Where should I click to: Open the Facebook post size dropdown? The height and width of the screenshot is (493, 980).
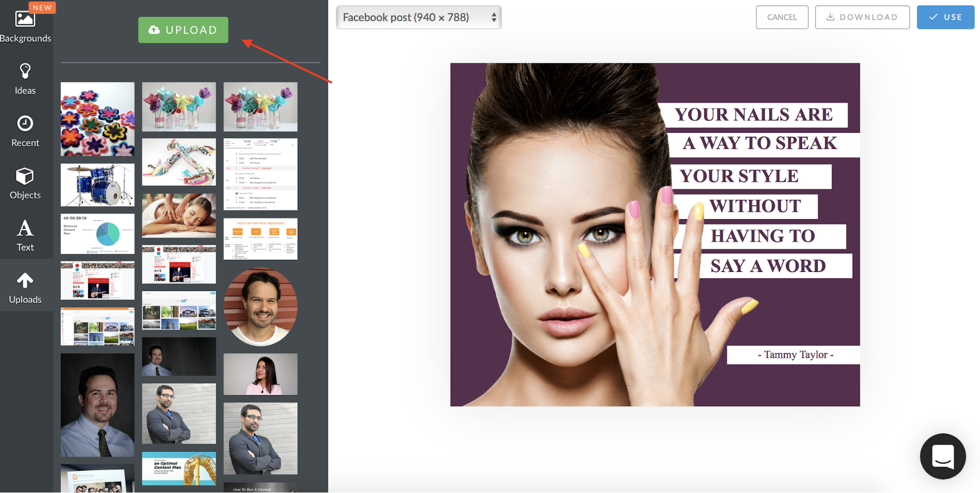point(419,17)
